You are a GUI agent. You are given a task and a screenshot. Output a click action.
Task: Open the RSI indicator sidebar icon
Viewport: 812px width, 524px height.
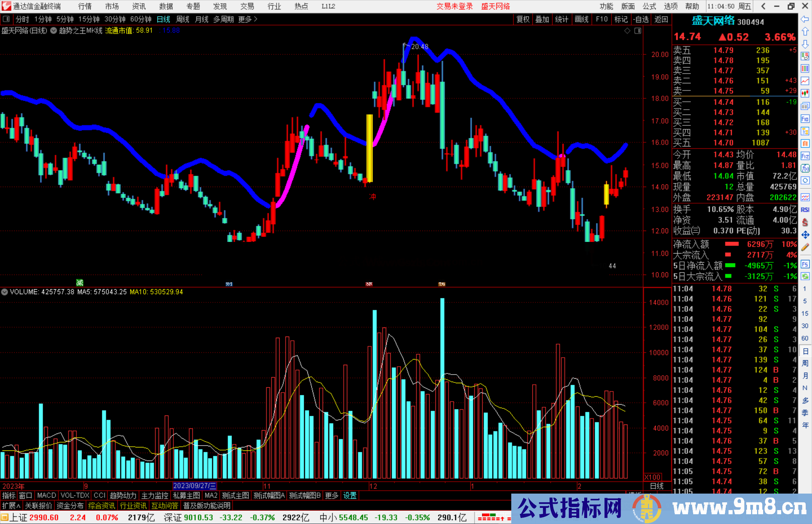tap(805, 210)
